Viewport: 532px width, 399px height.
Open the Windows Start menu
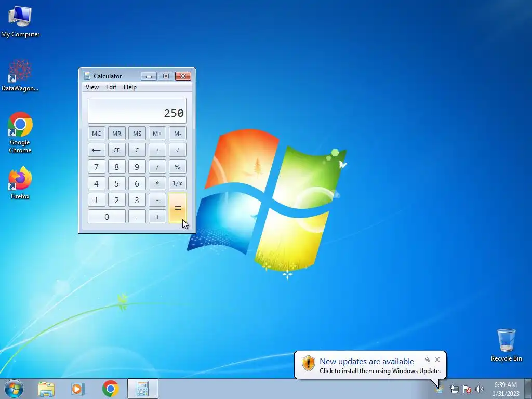point(14,389)
